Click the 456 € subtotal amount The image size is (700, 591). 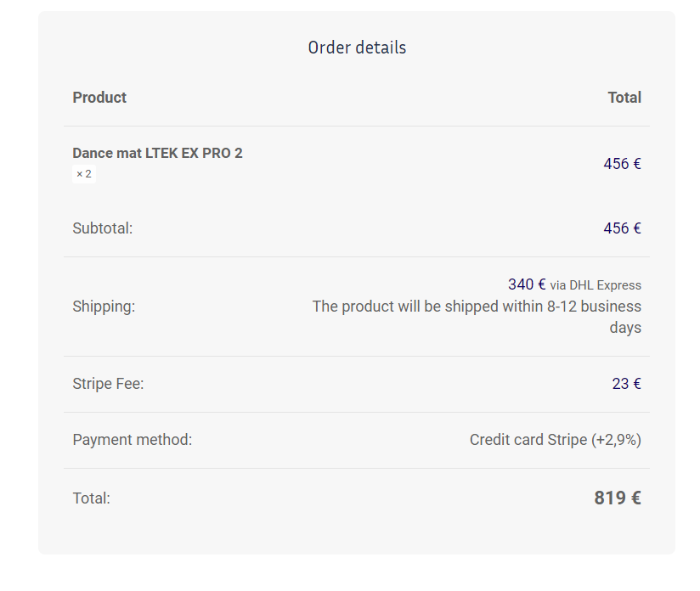coord(623,228)
